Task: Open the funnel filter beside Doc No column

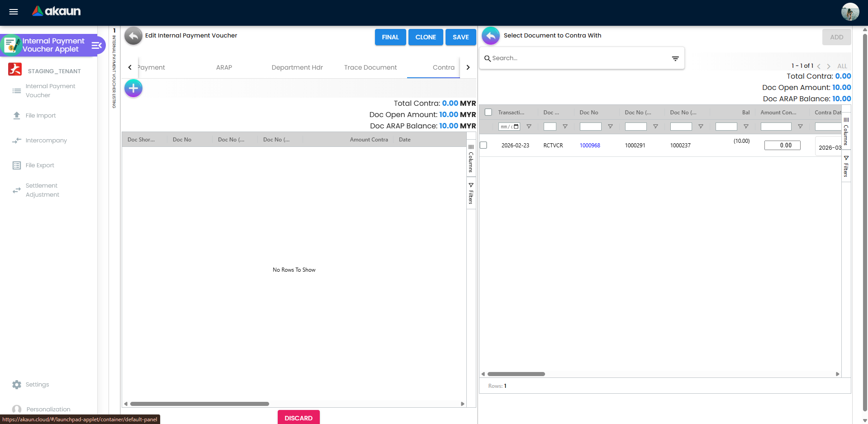Action: click(610, 127)
